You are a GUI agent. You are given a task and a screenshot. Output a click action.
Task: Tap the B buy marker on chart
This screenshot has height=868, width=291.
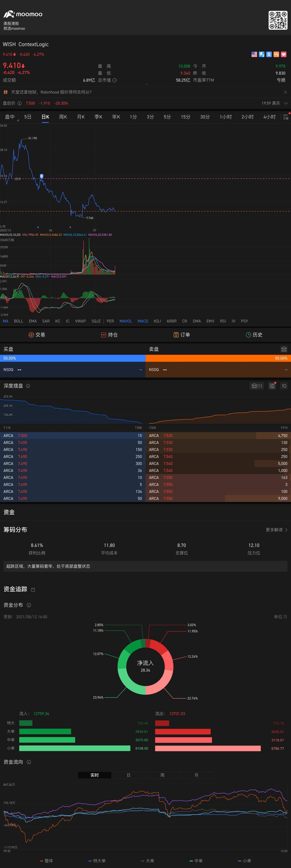[x=42, y=176]
